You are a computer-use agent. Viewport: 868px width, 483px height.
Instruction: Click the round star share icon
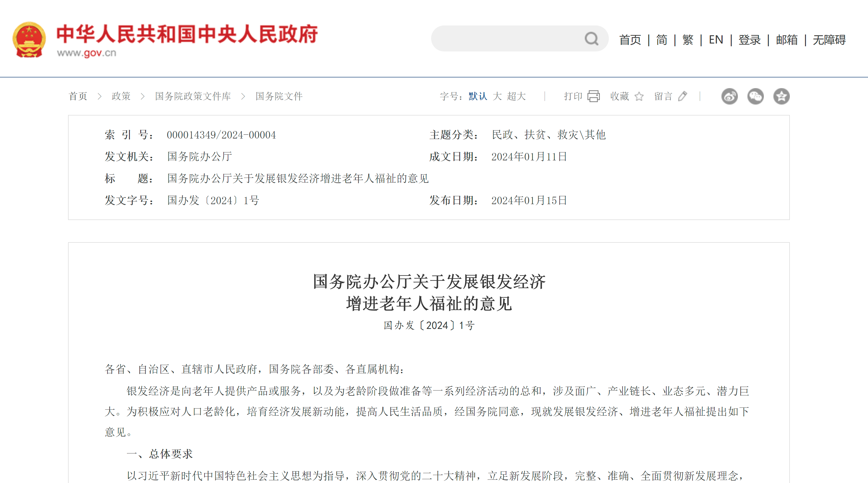781,97
